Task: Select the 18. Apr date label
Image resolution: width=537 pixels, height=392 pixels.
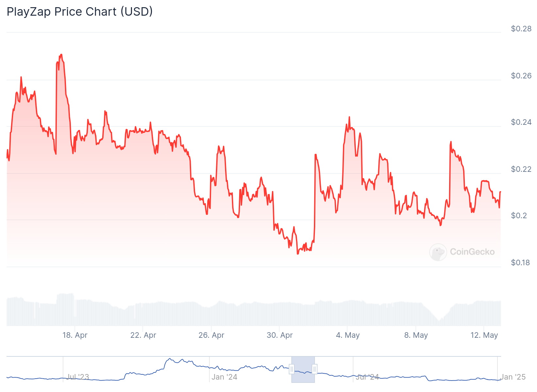Action: click(75, 335)
